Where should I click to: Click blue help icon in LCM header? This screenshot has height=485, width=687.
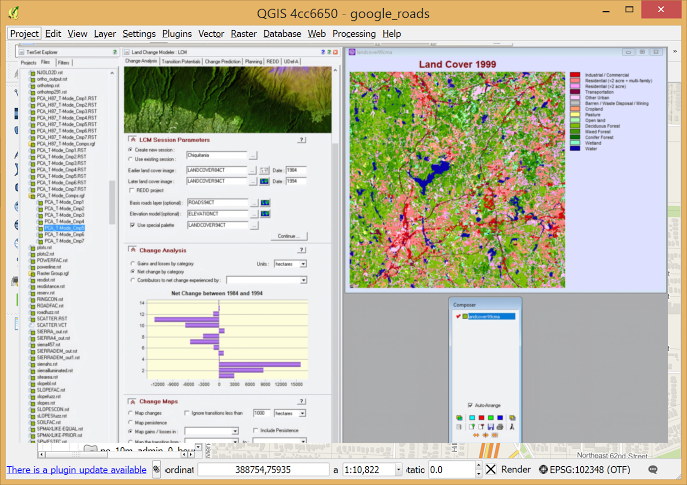click(323, 52)
